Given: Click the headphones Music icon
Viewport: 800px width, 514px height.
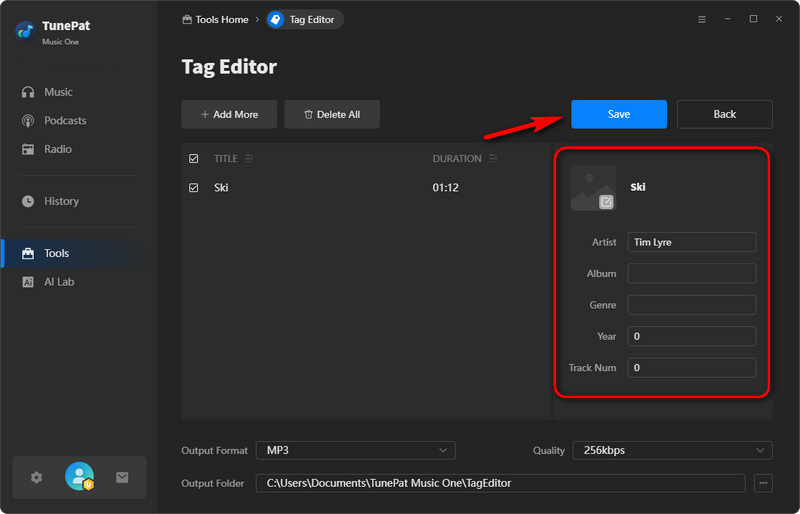Looking at the screenshot, I should tap(28, 92).
